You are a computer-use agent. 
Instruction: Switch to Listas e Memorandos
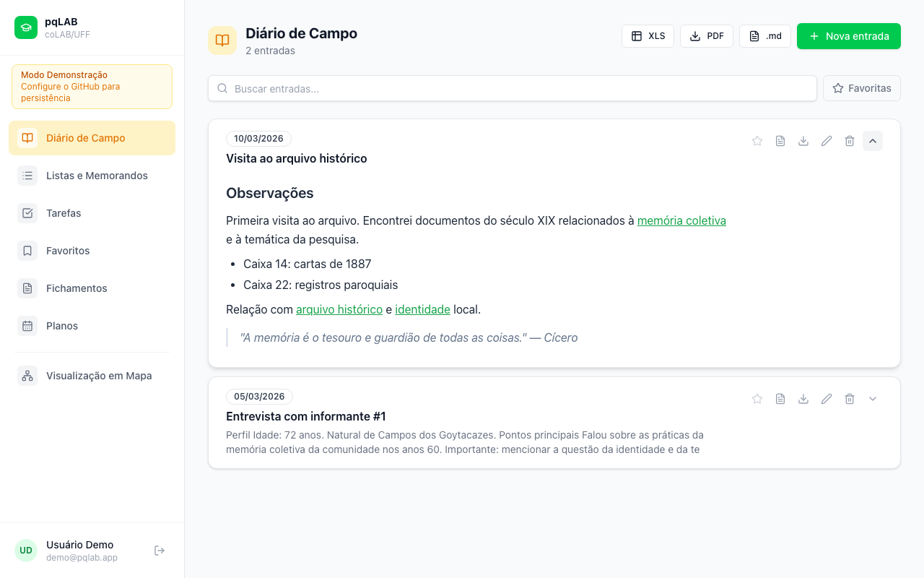[97, 176]
